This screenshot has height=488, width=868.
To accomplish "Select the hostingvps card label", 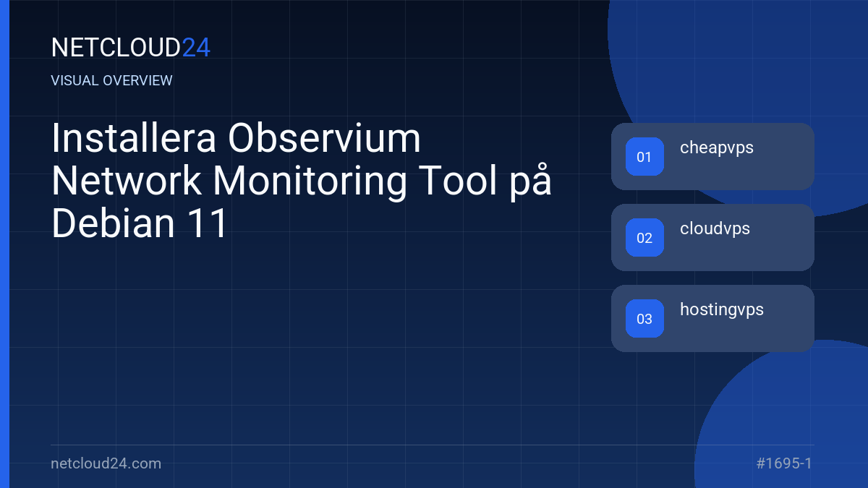I will coord(722,310).
